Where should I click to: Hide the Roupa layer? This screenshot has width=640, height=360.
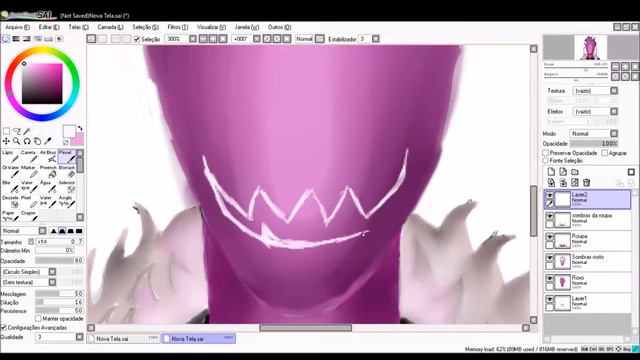550,237
